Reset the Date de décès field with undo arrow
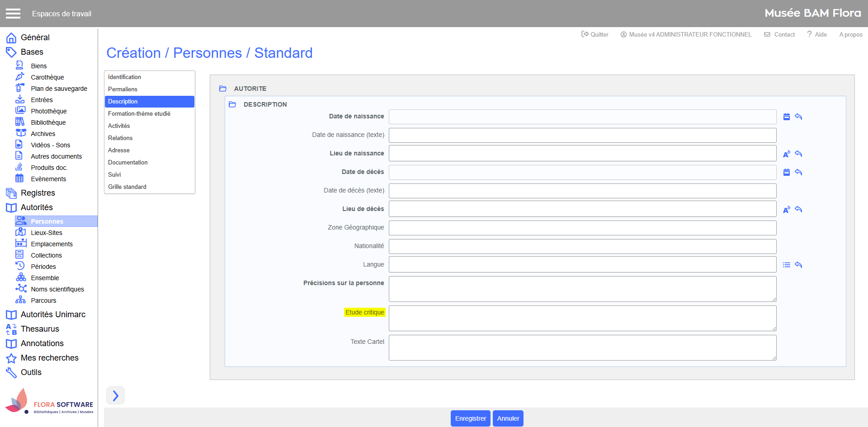 798,172
